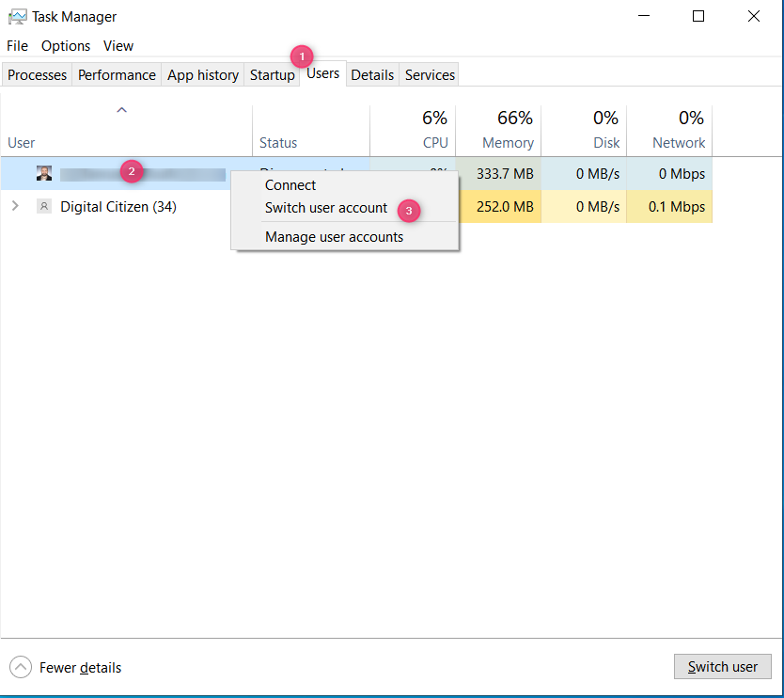Click the Switch user button
This screenshot has height=698, width=784.
[x=723, y=666]
